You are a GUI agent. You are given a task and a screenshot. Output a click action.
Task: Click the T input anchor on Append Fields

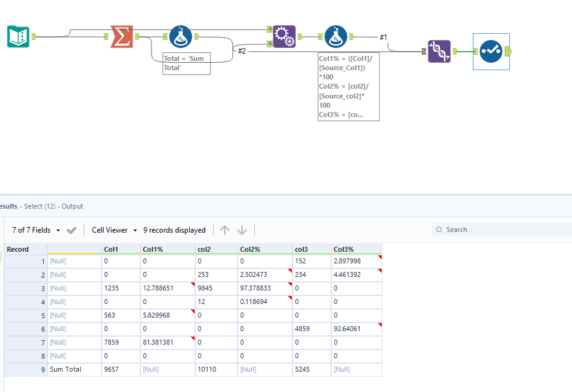(x=270, y=29)
